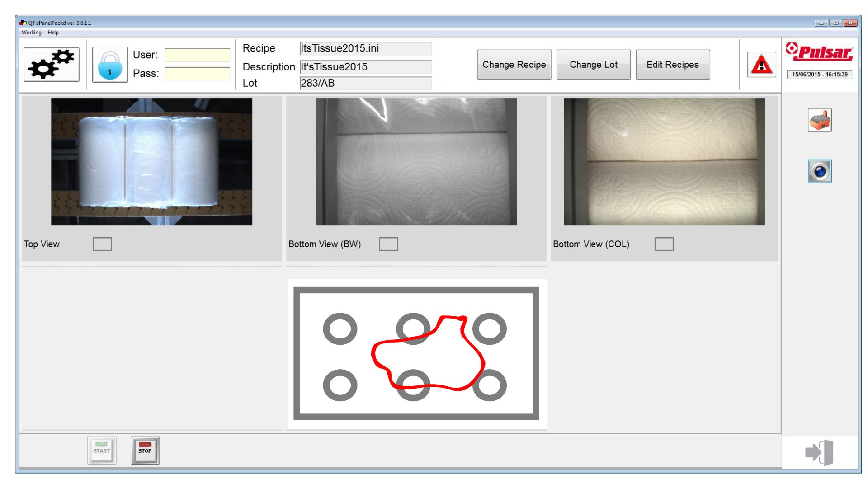Screen dimensions: 868x488
Task: Click the Description field It'sTissue2015
Action: click(366, 67)
